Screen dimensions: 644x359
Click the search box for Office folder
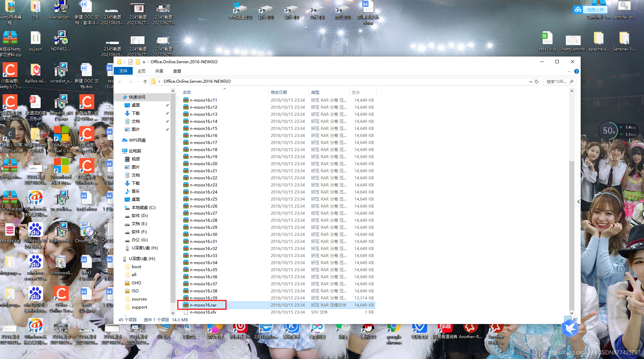(559, 81)
